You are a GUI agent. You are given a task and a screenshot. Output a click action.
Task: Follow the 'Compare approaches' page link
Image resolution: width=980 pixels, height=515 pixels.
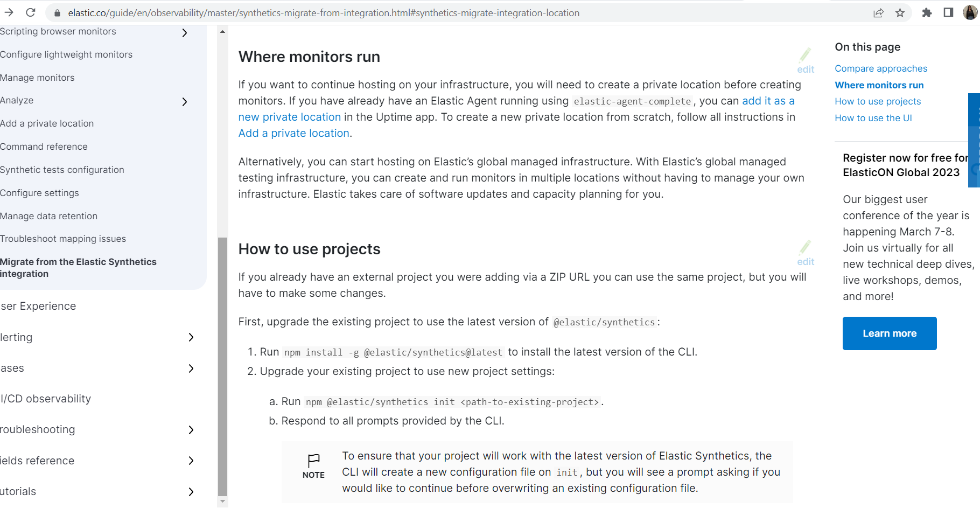tap(881, 68)
